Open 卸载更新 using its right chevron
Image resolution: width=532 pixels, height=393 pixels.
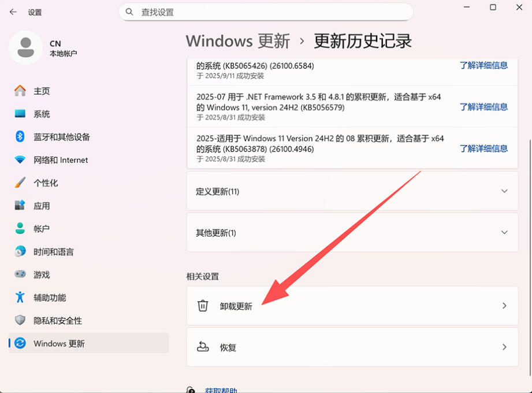(x=504, y=306)
